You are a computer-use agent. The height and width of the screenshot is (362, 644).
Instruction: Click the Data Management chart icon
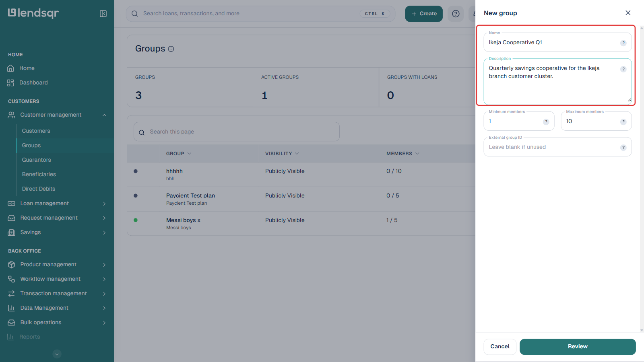pos(12,308)
